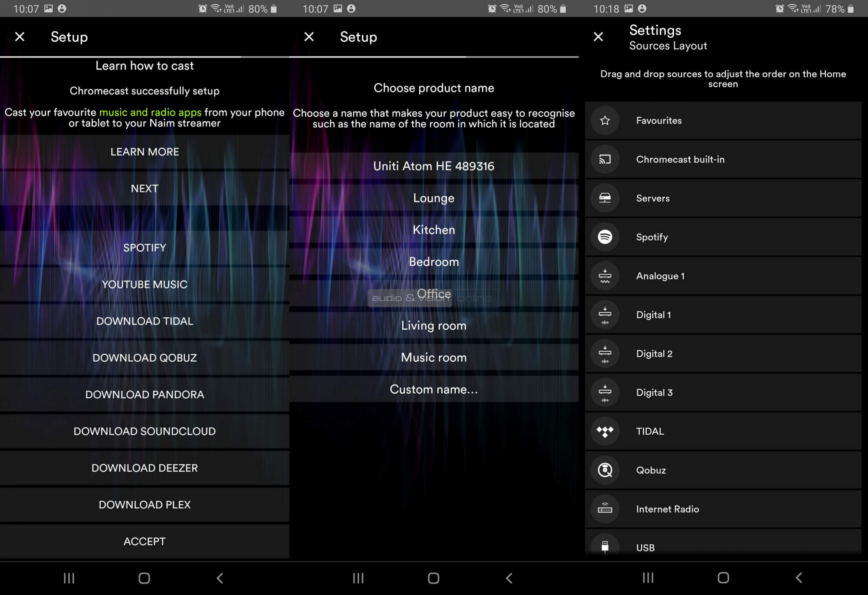868x595 pixels.
Task: Tap the Chromecast built-in cast icon
Action: click(x=605, y=159)
